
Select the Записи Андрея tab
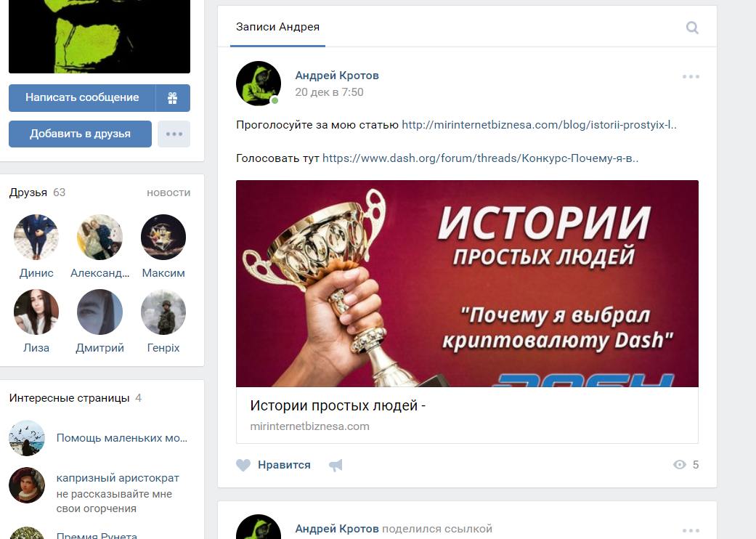277,27
